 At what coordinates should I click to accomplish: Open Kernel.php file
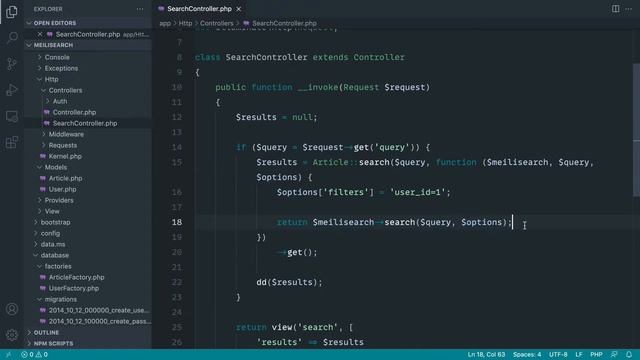[x=65, y=156]
